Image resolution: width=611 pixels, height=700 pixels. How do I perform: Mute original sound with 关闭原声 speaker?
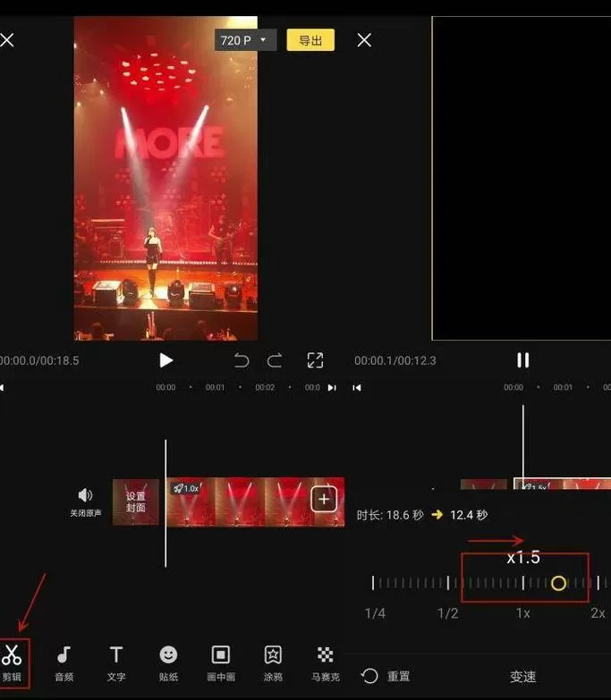point(85,502)
